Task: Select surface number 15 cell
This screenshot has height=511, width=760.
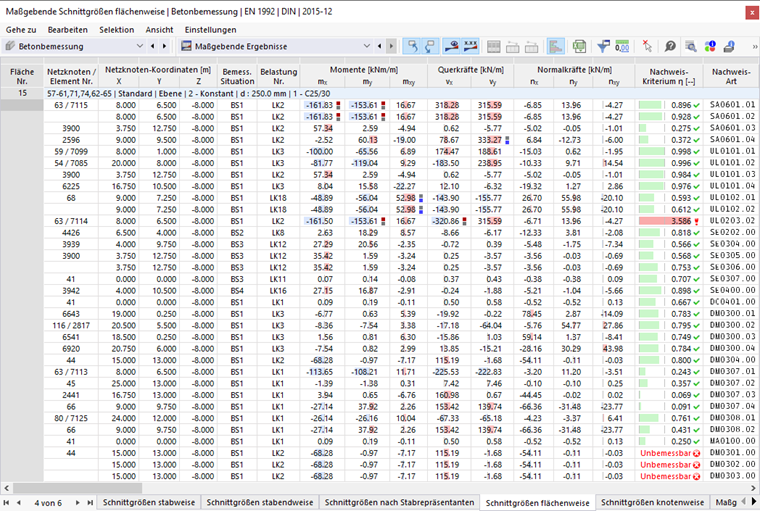Action: click(22, 93)
